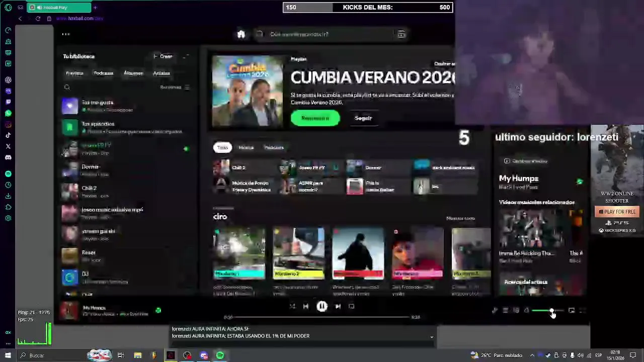Open Spotify from the Windows taskbar

(220, 355)
